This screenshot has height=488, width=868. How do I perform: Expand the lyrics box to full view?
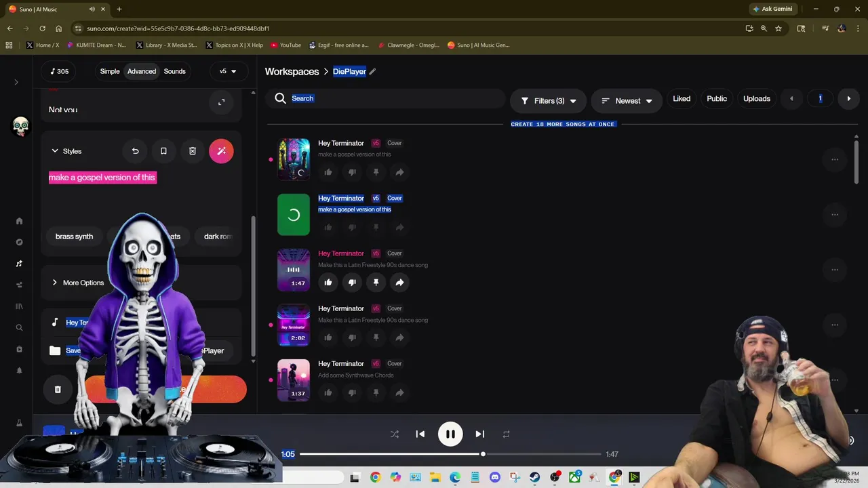pos(221,102)
